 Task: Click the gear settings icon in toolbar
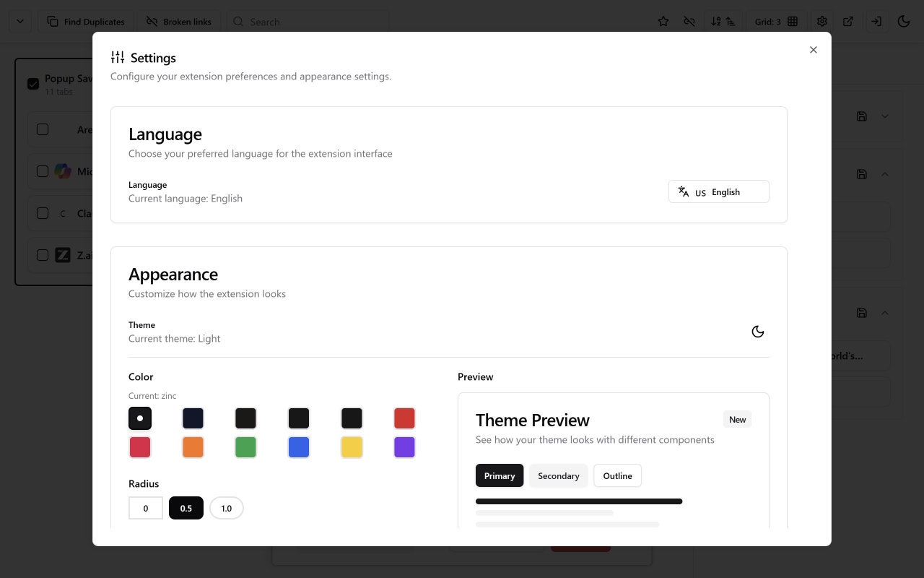pyautogui.click(x=822, y=22)
